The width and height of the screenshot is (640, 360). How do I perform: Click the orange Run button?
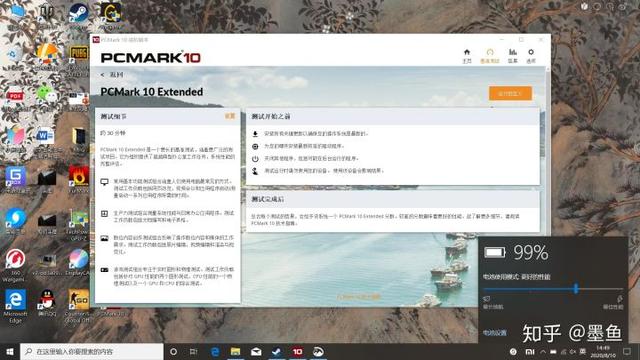(x=510, y=93)
